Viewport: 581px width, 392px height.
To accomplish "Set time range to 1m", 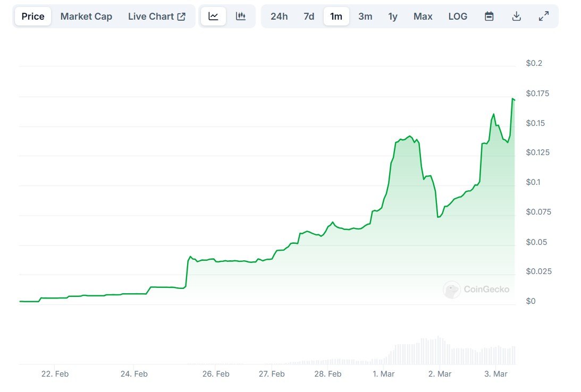I will [x=336, y=16].
